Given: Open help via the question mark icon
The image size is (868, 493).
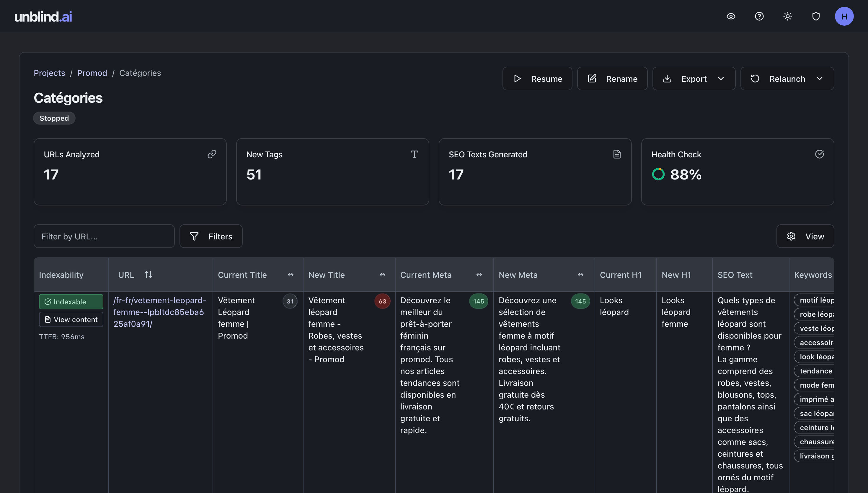Looking at the screenshot, I should click(759, 16).
